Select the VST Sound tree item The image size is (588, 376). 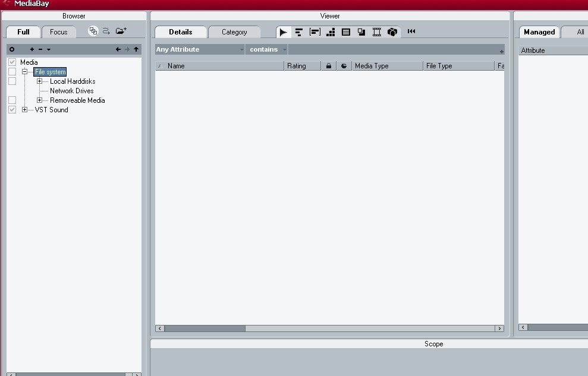click(x=51, y=110)
